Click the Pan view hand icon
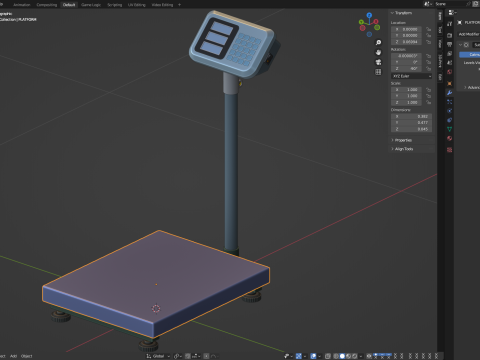480x360 pixels. 378,52
